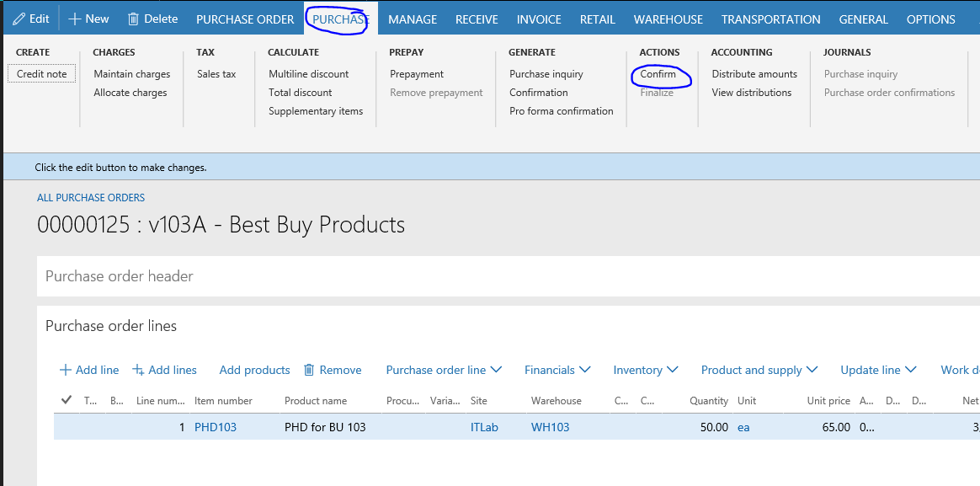Open item number PHD103 link
This screenshot has height=486, width=980.
pos(216,428)
